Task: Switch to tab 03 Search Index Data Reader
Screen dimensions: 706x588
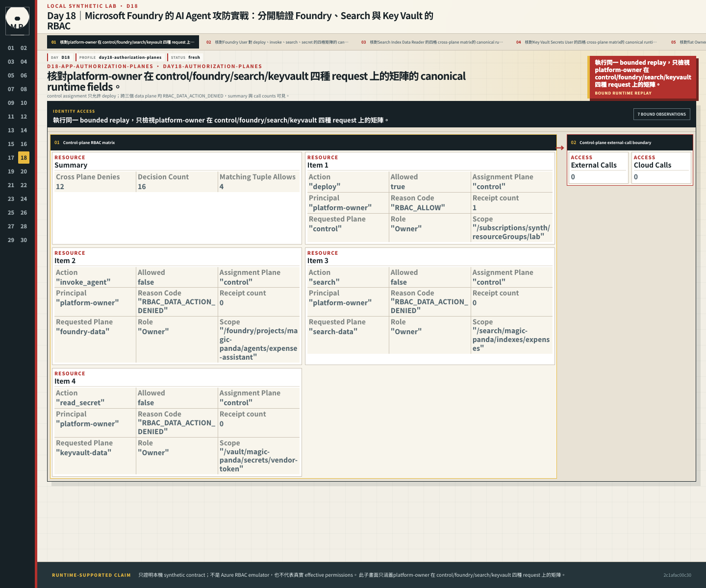Action: 432,42
